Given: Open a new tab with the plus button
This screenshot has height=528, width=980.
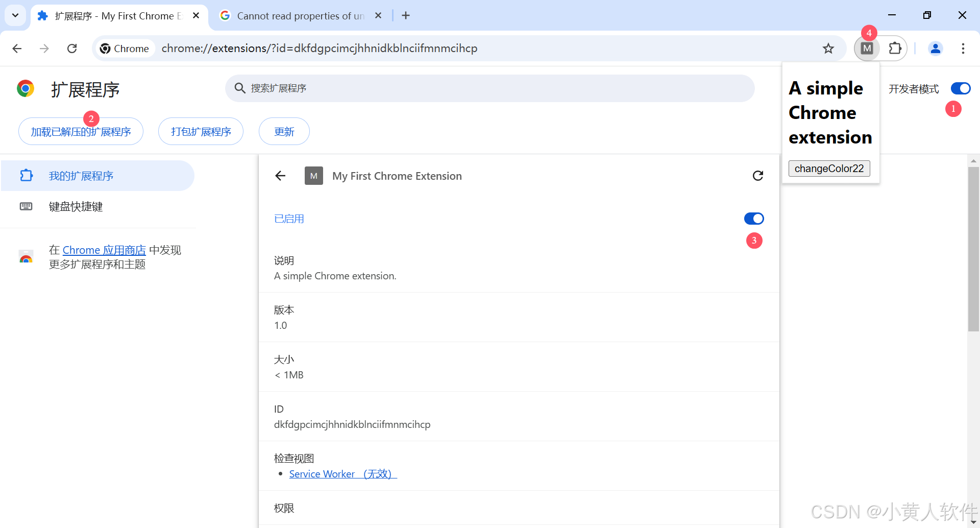Looking at the screenshot, I should [x=406, y=15].
